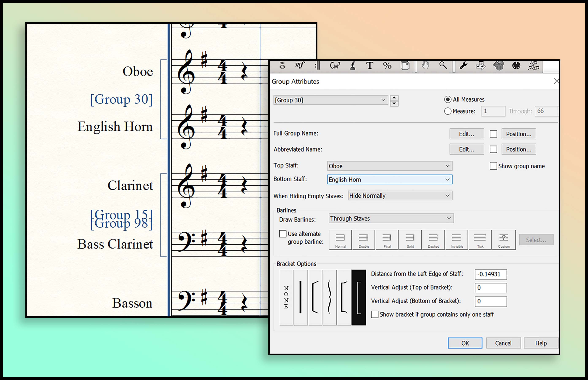Select the Chord (CM7) tool
588x380 pixels.
(x=335, y=66)
